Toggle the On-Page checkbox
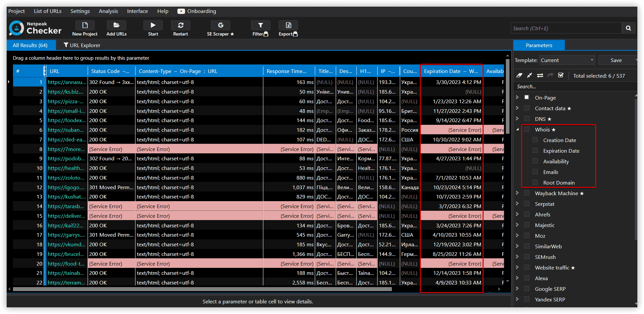The height and width of the screenshot is (314, 644). (527, 98)
